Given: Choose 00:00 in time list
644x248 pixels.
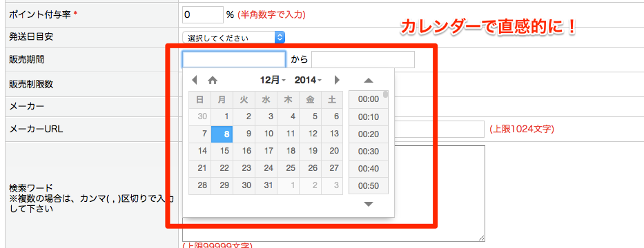Looking at the screenshot, I should coord(369,100).
